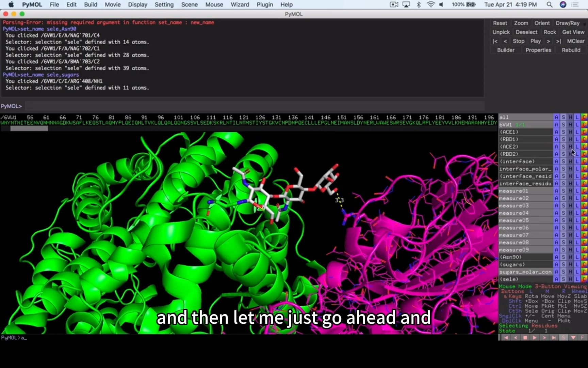This screenshot has height=368, width=588.
Task: Click the Orient button
Action: point(542,23)
